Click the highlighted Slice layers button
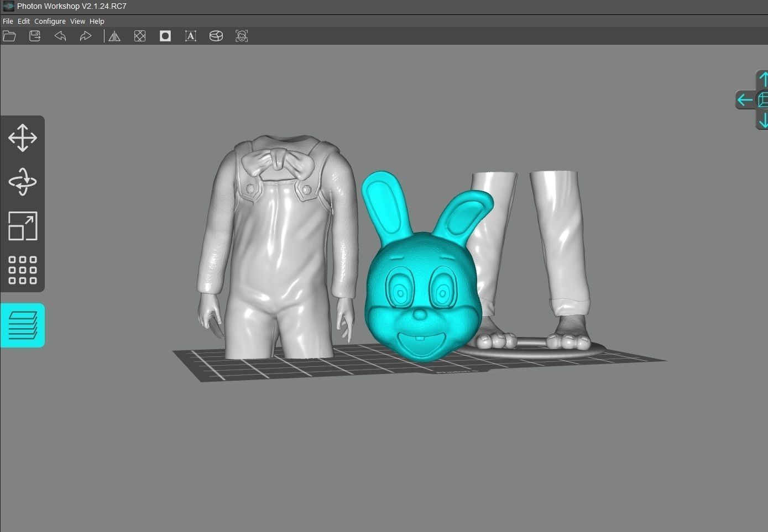This screenshot has height=532, width=768. coord(23,325)
